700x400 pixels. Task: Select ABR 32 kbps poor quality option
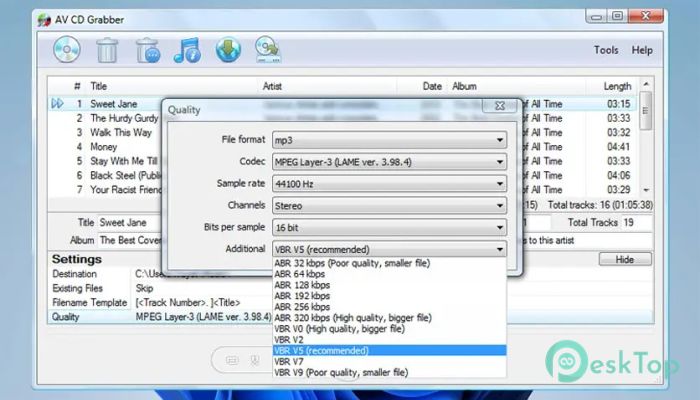click(389, 263)
